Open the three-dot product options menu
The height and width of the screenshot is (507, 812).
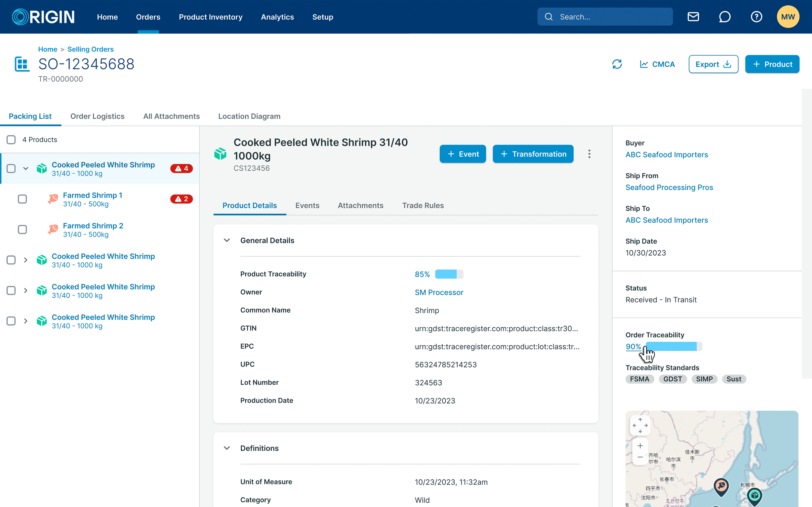coord(589,154)
